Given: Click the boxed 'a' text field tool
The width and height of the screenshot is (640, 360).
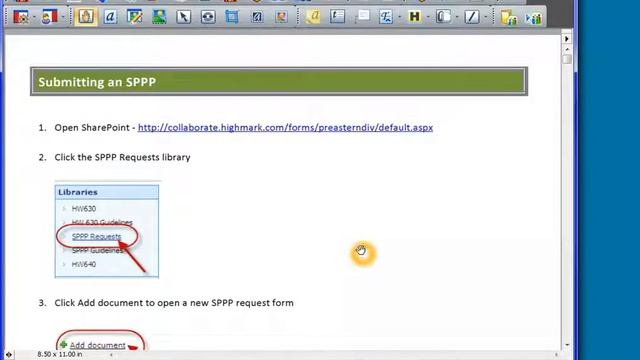Looking at the screenshot, I should pyautogui.click(x=257, y=17).
